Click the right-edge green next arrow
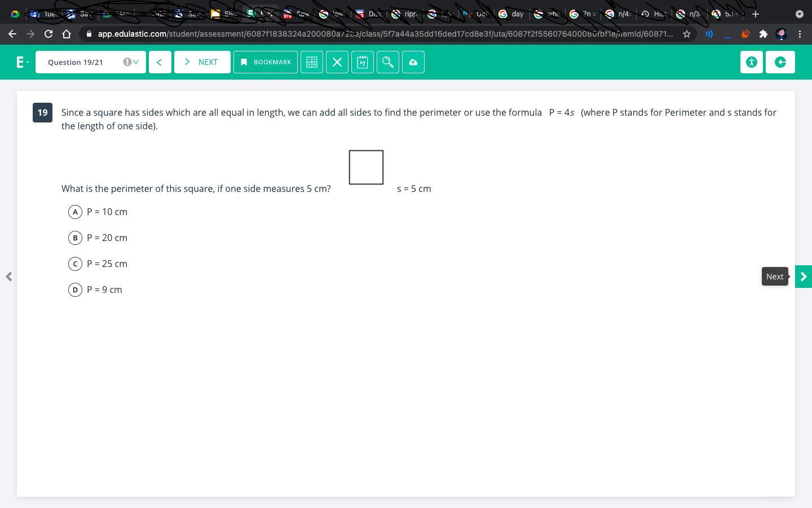The width and height of the screenshot is (812, 508). point(804,277)
